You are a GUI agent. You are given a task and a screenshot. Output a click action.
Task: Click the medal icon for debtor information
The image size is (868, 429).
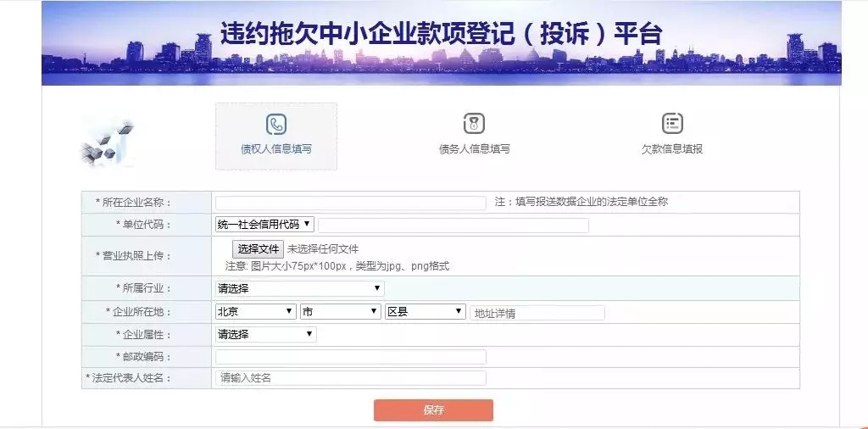point(474,124)
